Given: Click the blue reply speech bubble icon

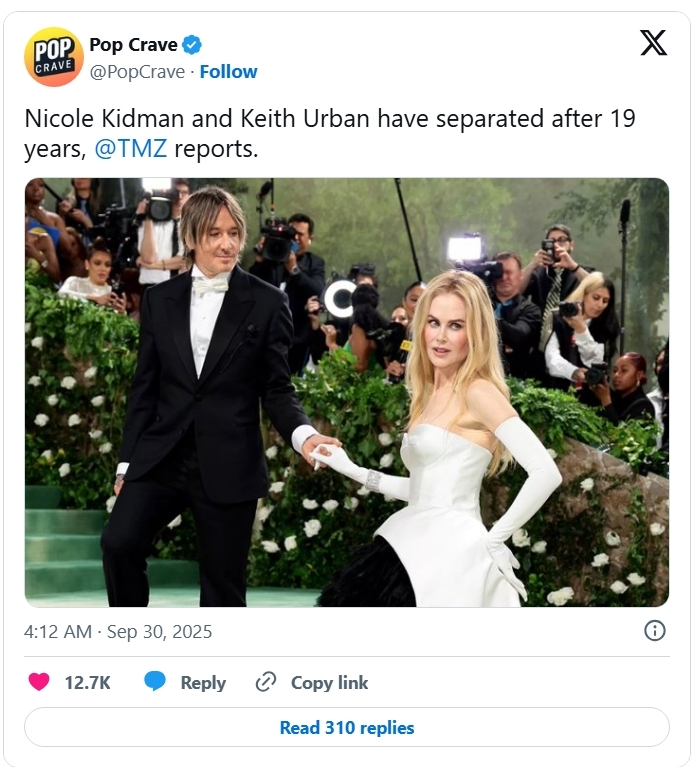Looking at the screenshot, I should [155, 682].
